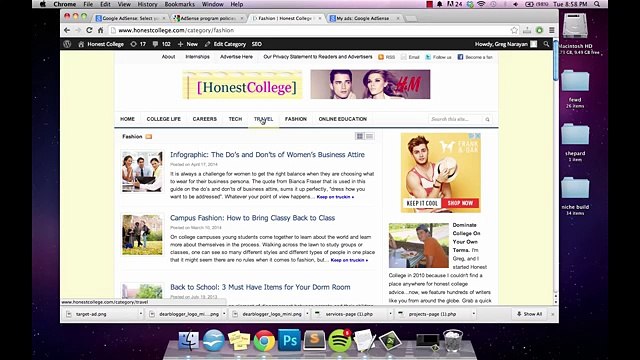The height and width of the screenshot is (360, 640).
Task: Switch to list view layout icon
Action: [x=369, y=136]
